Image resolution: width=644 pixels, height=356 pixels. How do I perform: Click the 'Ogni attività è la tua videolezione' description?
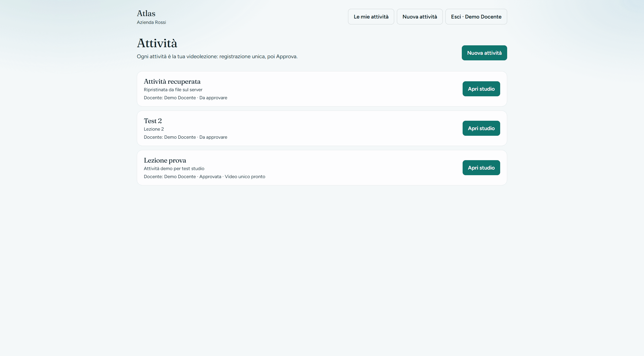click(x=217, y=56)
